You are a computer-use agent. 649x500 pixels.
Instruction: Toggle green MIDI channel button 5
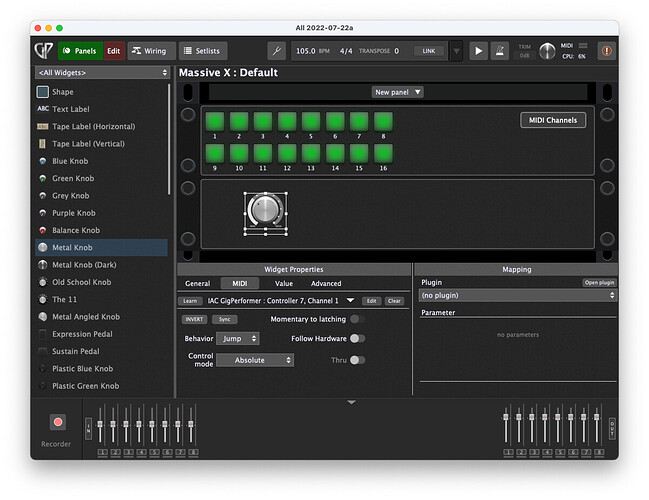click(x=311, y=122)
